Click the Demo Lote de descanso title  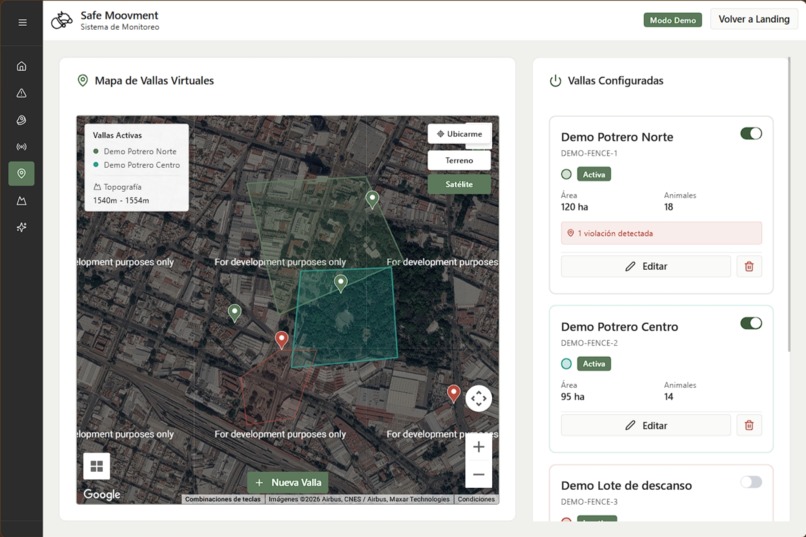tap(626, 486)
